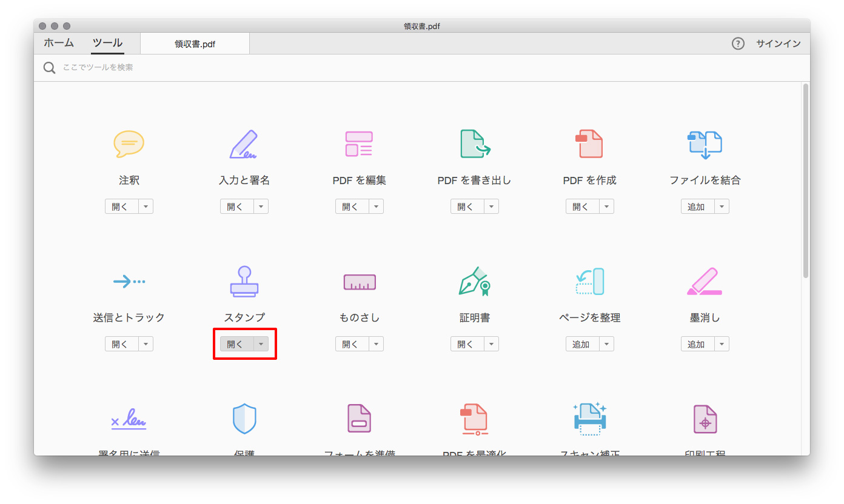Screen dimensions: 844x504
Task: Switch to the 領収書.pdf document tab
Action: click(195, 44)
